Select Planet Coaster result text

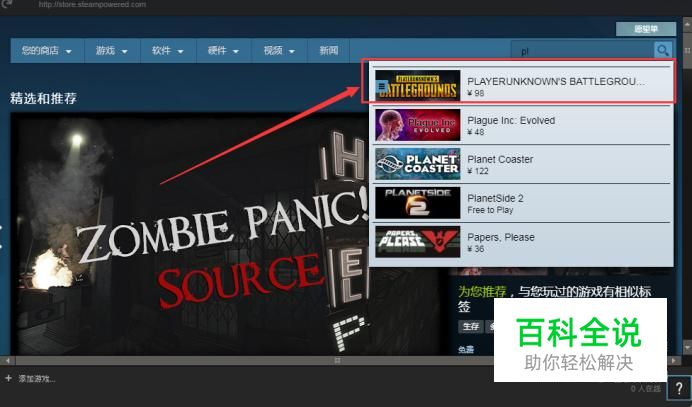(x=500, y=159)
